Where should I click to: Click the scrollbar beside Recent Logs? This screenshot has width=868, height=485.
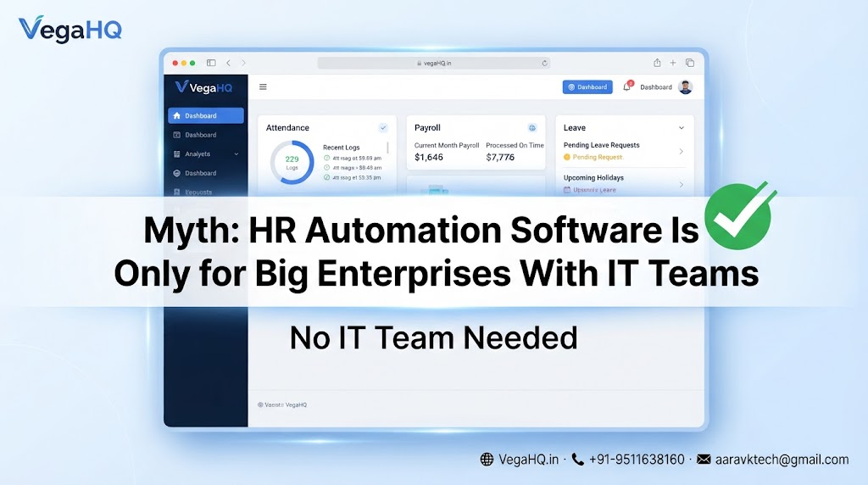(x=387, y=148)
